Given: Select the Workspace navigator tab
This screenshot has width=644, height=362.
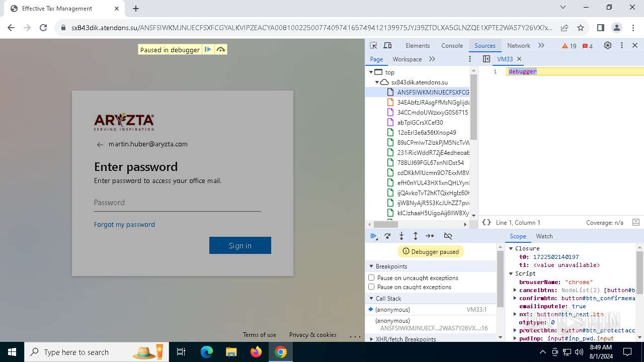Looking at the screenshot, I should click(x=407, y=59).
